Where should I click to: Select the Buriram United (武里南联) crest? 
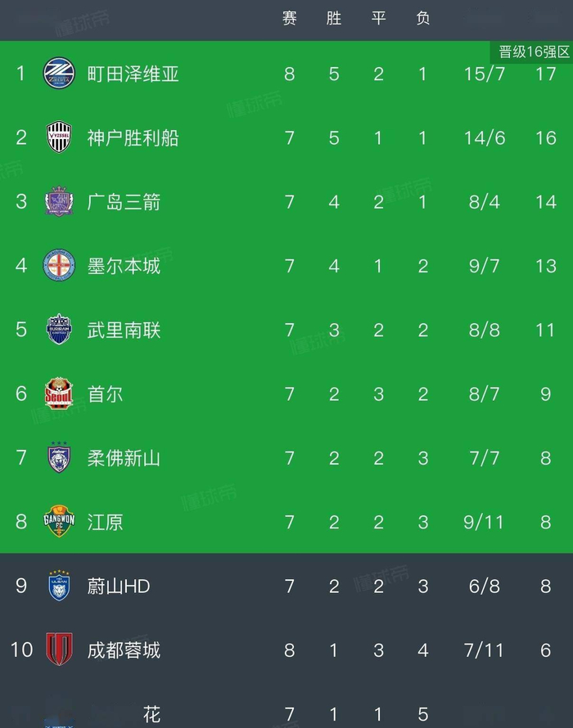(x=59, y=329)
